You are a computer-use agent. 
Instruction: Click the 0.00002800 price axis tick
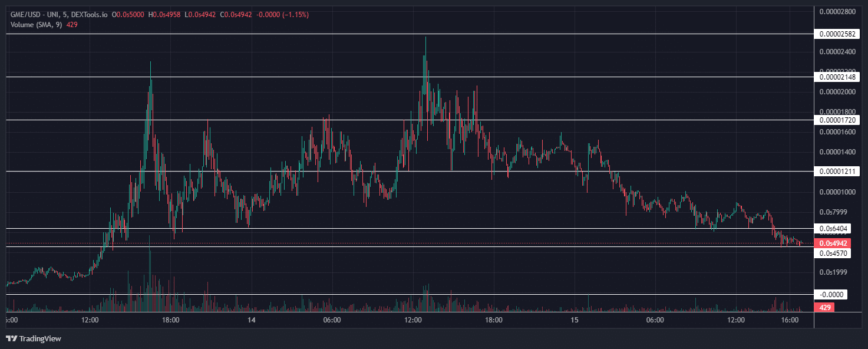pyautogui.click(x=837, y=11)
